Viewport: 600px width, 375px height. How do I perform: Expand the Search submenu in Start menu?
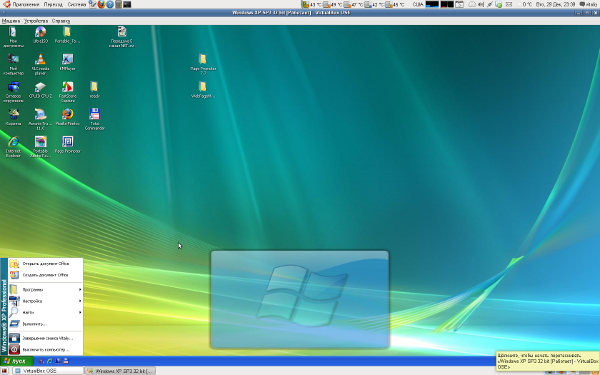tap(46, 313)
